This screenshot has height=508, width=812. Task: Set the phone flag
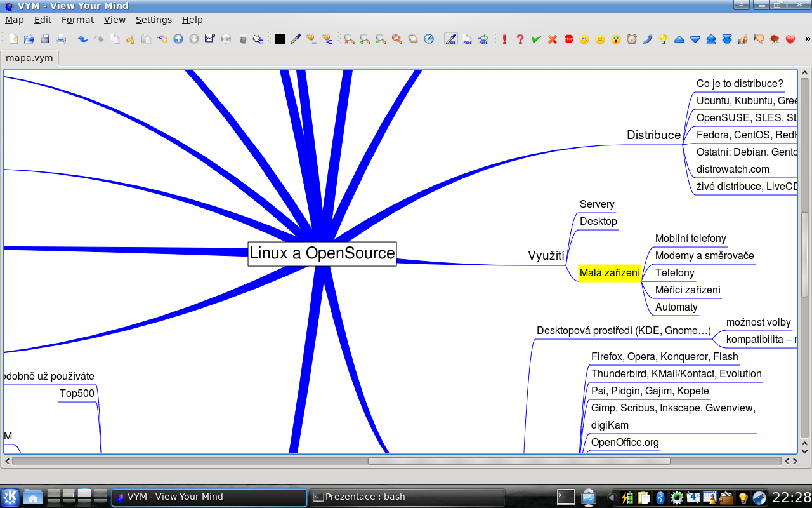click(x=648, y=39)
